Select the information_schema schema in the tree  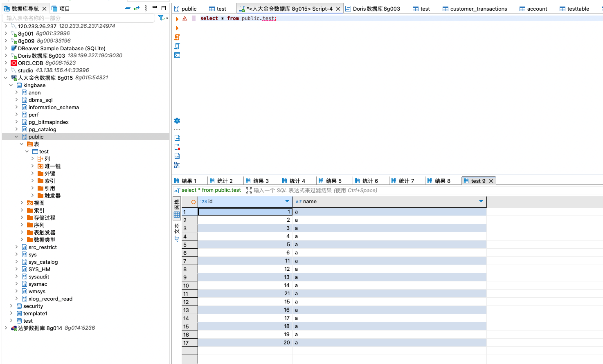pos(54,107)
